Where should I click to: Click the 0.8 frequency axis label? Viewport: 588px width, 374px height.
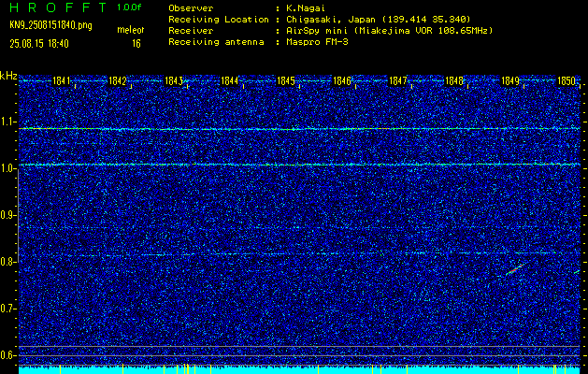pyautogui.click(x=7, y=262)
